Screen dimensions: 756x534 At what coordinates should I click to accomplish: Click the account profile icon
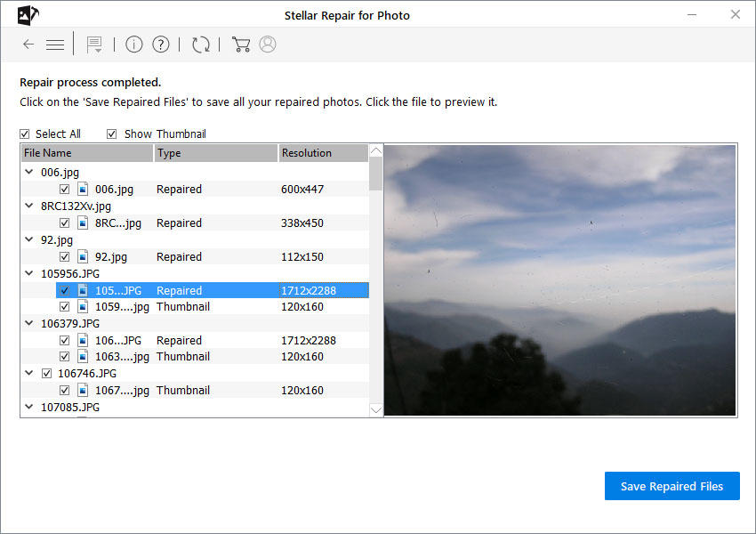(x=267, y=44)
